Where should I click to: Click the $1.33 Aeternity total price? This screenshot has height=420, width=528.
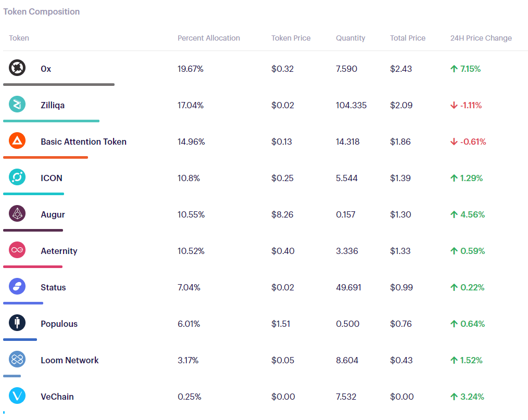pyautogui.click(x=400, y=251)
